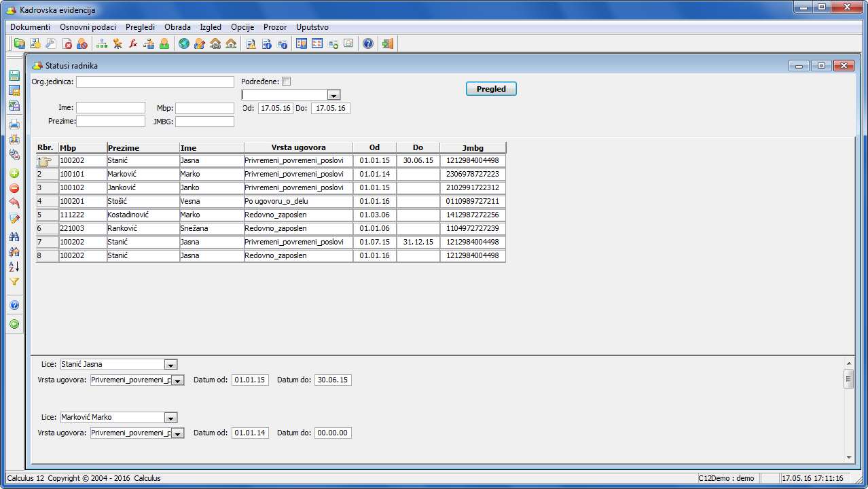Sort by the Vrsta ugovora column header
This screenshot has height=489, width=868.
pyautogui.click(x=298, y=147)
